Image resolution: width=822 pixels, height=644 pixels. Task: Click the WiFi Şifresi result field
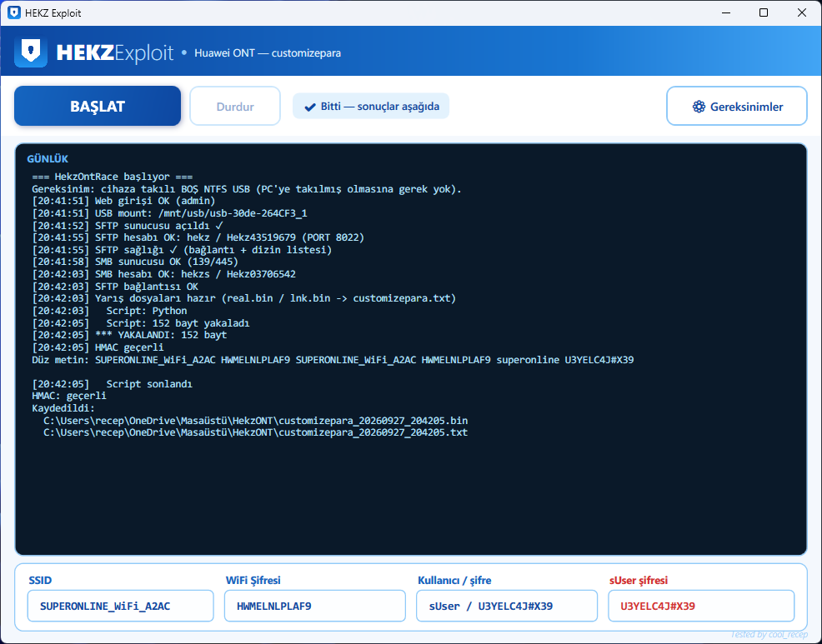[315, 606]
